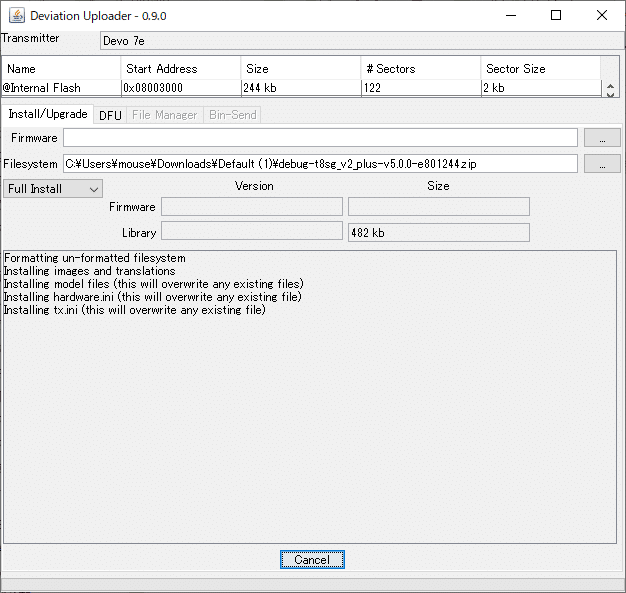Click the Java icon in title bar
This screenshot has height=593, width=626.
point(17,16)
